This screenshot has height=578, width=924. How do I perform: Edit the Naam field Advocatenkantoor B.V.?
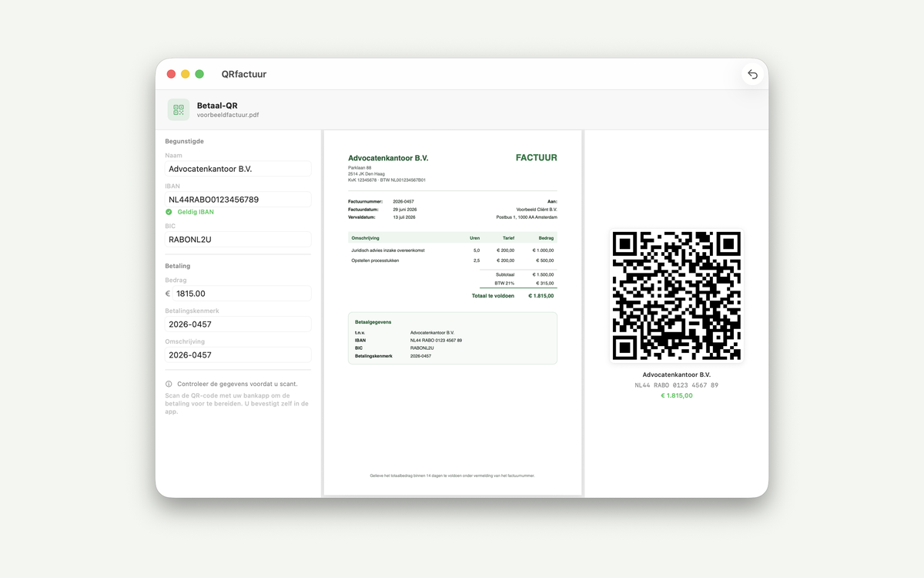point(238,169)
